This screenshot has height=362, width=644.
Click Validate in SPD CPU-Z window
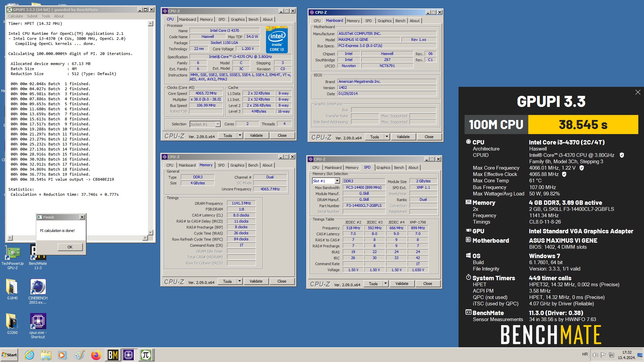coord(402,284)
